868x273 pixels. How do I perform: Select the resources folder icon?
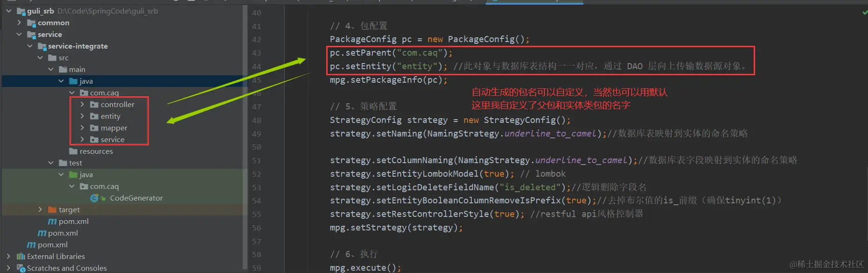[73, 151]
